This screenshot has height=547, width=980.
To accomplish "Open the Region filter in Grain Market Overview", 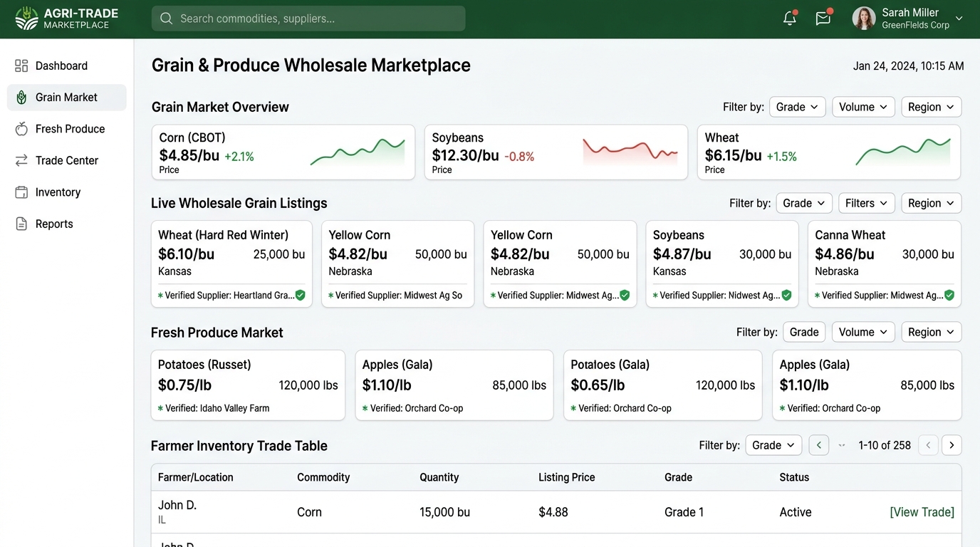I will click(932, 107).
